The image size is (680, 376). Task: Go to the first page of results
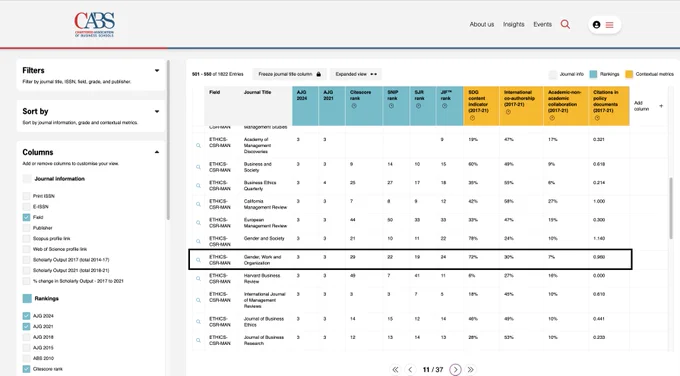(x=395, y=369)
